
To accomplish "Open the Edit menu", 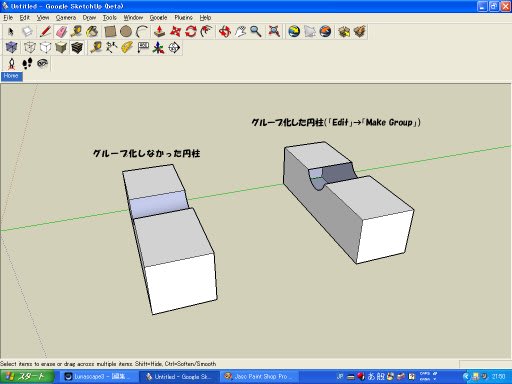I will [x=24, y=18].
